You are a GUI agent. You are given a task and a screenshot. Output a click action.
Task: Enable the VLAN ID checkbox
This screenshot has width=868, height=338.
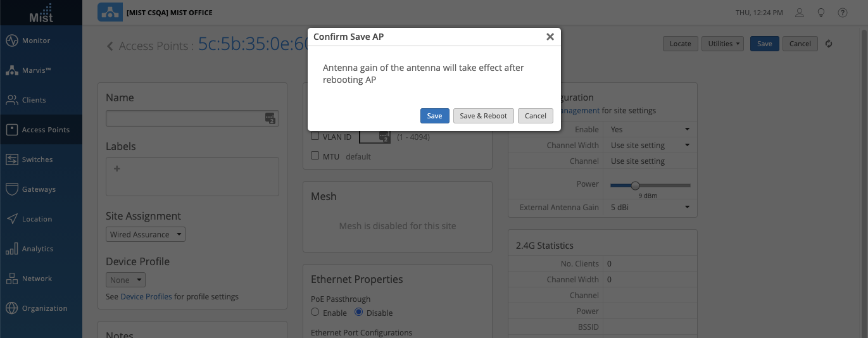pyautogui.click(x=315, y=137)
